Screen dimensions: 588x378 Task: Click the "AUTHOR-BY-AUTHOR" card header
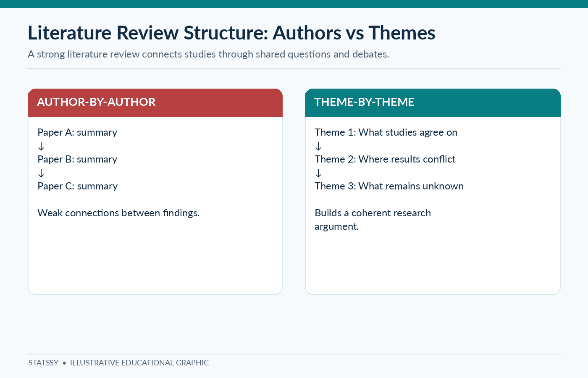click(x=155, y=102)
